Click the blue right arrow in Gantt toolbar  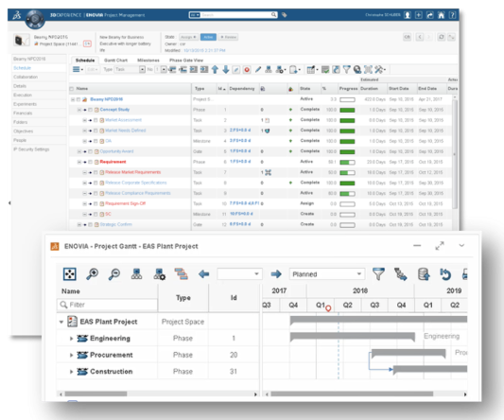pos(276,274)
